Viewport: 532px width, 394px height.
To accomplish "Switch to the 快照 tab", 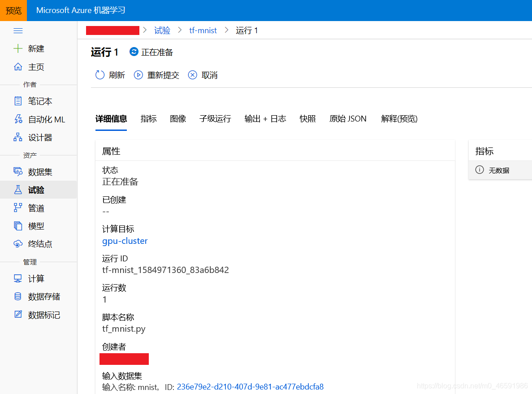I will tap(308, 119).
